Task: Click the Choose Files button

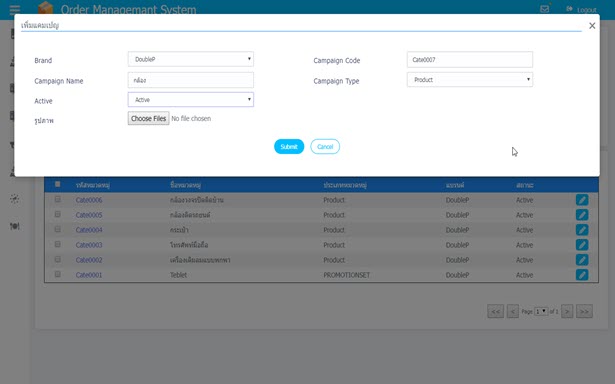Action: click(149, 118)
